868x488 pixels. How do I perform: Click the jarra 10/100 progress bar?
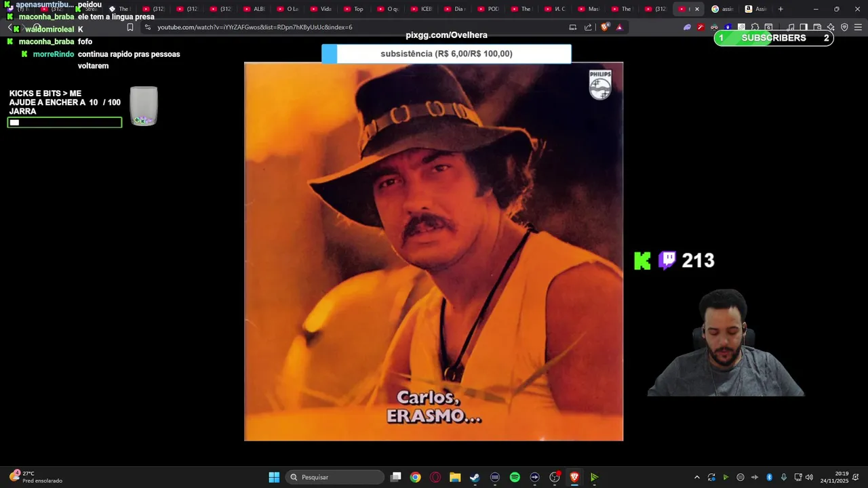tap(64, 122)
